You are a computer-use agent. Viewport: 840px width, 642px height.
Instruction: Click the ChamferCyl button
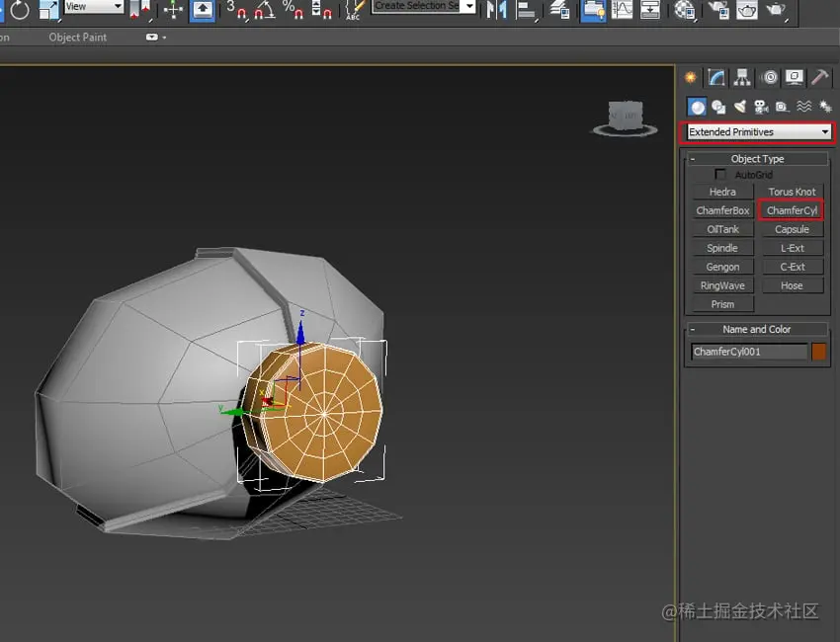[792, 210]
